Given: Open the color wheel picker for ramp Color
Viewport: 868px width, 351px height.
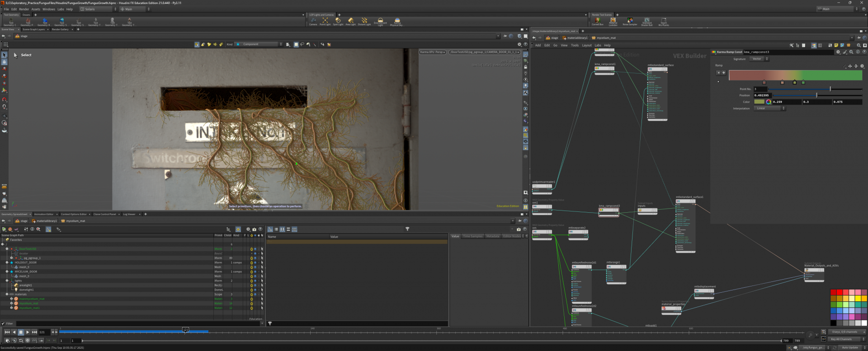Looking at the screenshot, I should pos(768,102).
